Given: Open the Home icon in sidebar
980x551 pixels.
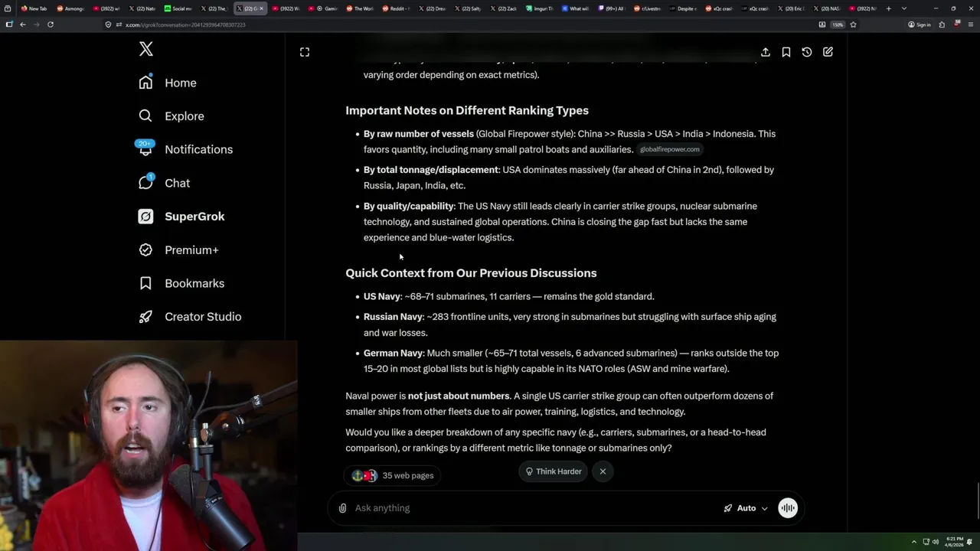Looking at the screenshot, I should click(x=145, y=83).
